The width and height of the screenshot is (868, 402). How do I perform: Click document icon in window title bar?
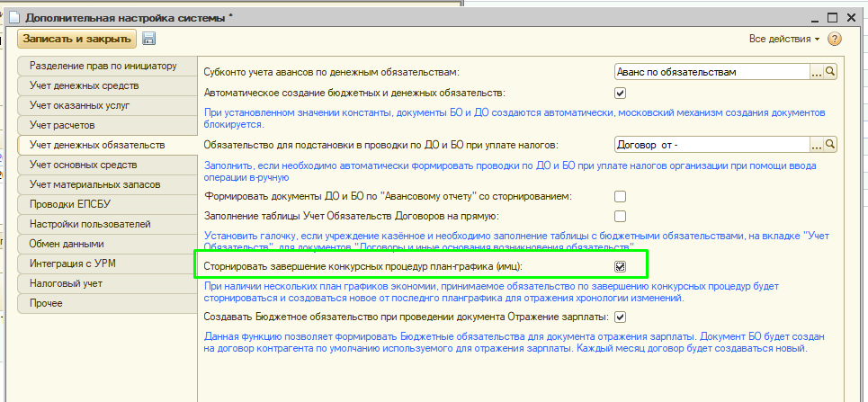pos(13,15)
